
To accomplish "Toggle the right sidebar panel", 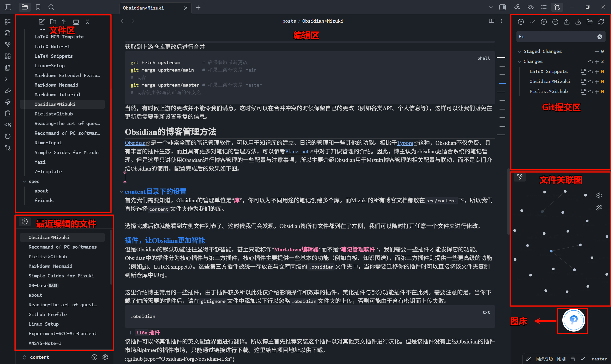I will pos(502,7).
